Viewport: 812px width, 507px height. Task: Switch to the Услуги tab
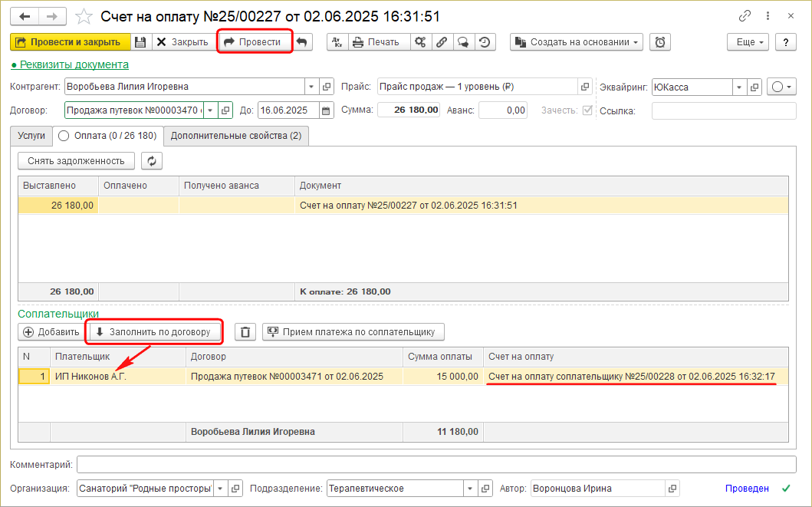click(x=31, y=136)
